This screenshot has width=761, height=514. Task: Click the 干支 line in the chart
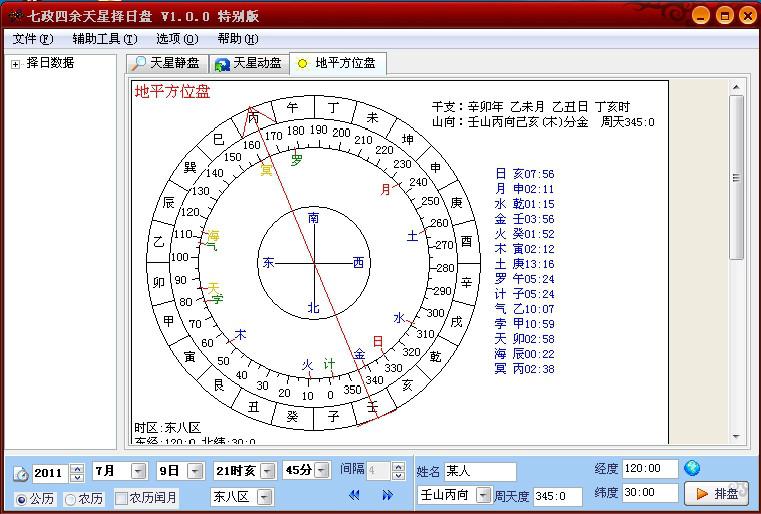tap(531, 106)
